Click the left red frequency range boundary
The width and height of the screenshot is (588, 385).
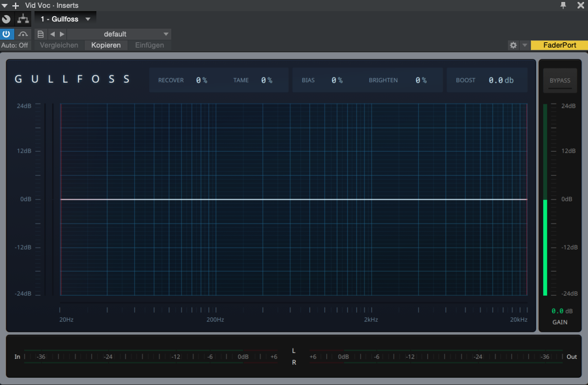tap(61, 199)
